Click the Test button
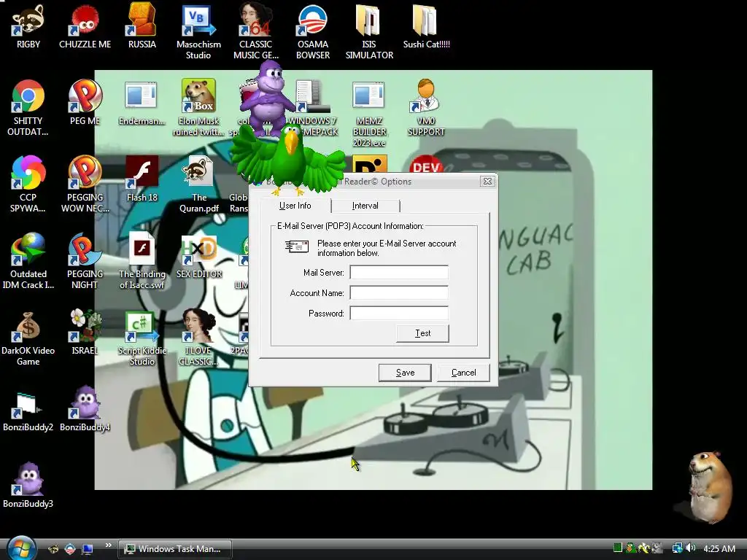The height and width of the screenshot is (560, 747). tap(422, 333)
